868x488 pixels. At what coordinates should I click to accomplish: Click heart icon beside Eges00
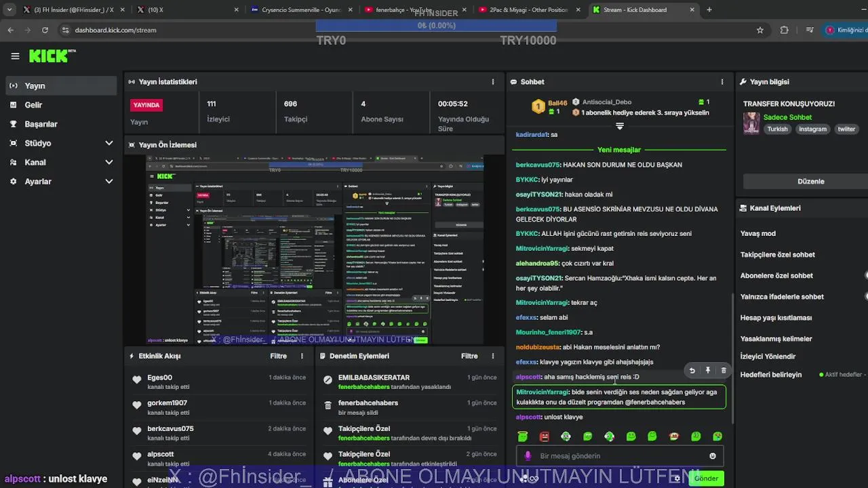coord(137,380)
